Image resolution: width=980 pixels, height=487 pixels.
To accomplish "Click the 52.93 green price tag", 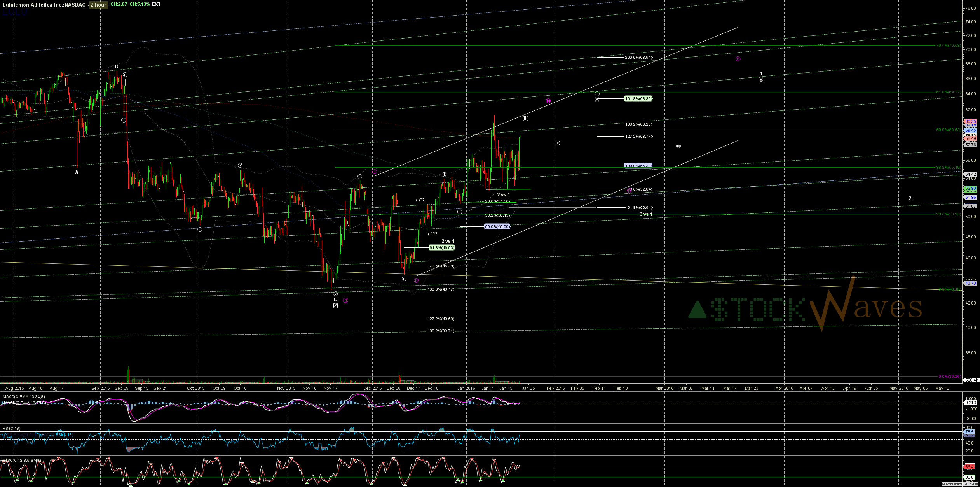I will (970, 189).
